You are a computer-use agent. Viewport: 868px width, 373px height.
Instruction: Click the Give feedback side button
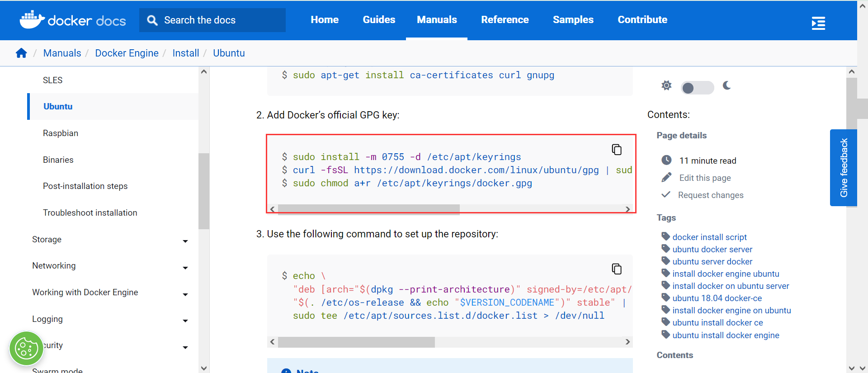point(844,168)
